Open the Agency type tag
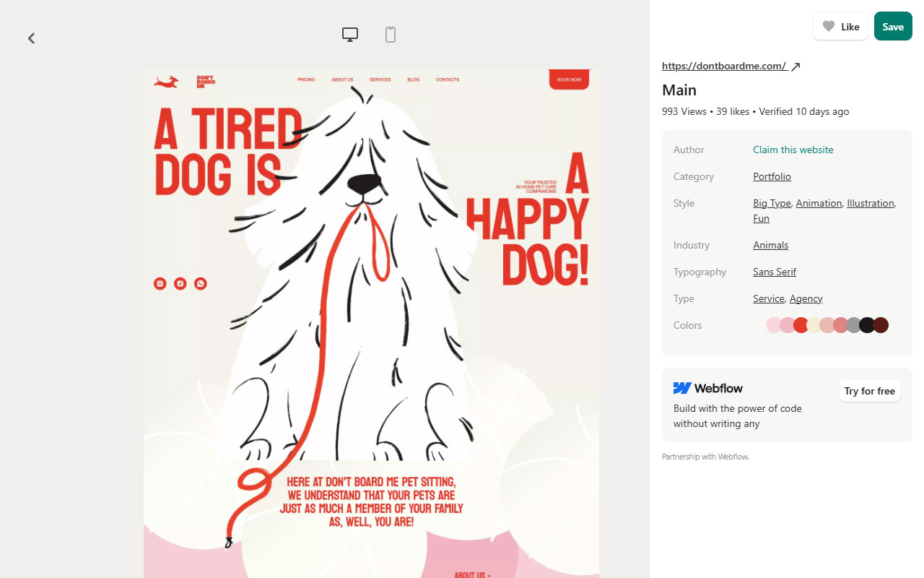The image size is (924, 578). coord(806,298)
